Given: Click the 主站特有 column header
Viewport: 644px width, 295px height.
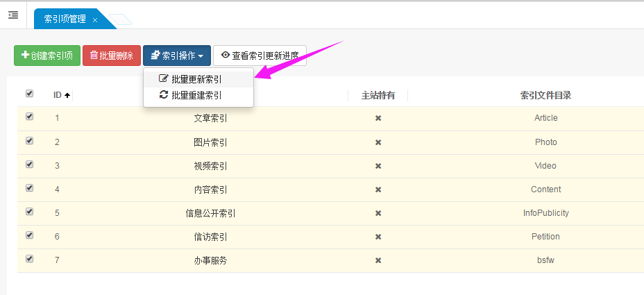Looking at the screenshot, I should click(378, 95).
